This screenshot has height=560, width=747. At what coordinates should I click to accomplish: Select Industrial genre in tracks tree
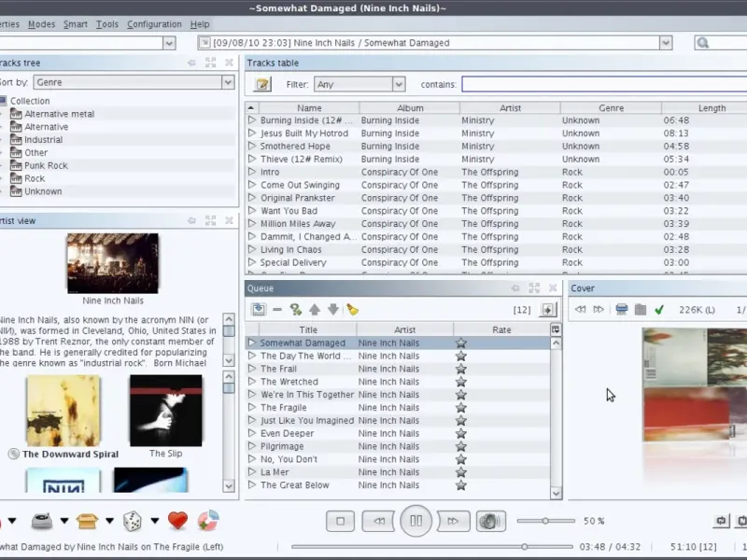(x=43, y=140)
